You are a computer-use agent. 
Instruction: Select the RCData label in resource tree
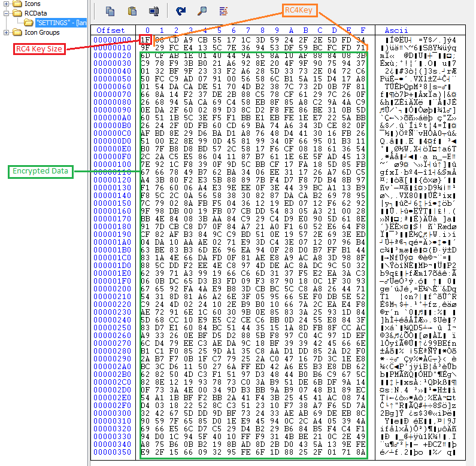point(36,13)
